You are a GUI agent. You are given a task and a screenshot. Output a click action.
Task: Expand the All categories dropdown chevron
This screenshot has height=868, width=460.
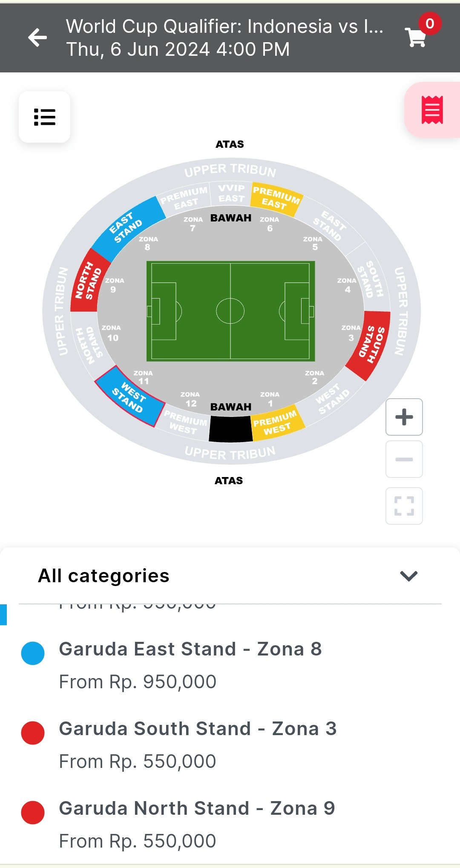(x=408, y=576)
